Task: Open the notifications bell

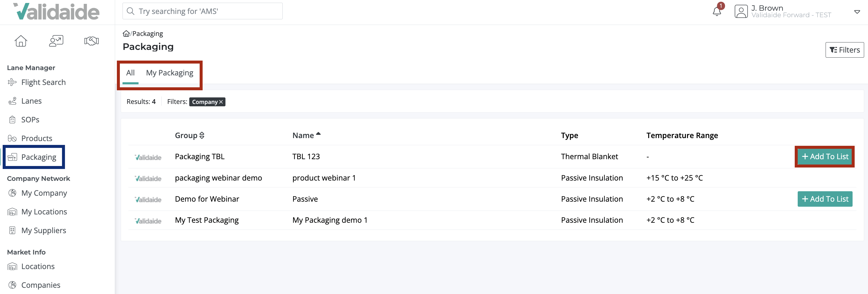Action: [717, 12]
